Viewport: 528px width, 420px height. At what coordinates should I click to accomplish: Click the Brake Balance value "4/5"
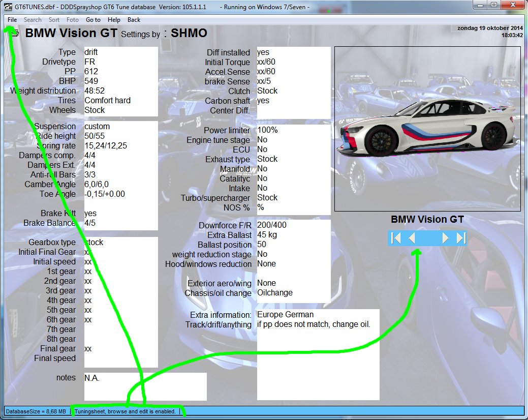coord(90,223)
